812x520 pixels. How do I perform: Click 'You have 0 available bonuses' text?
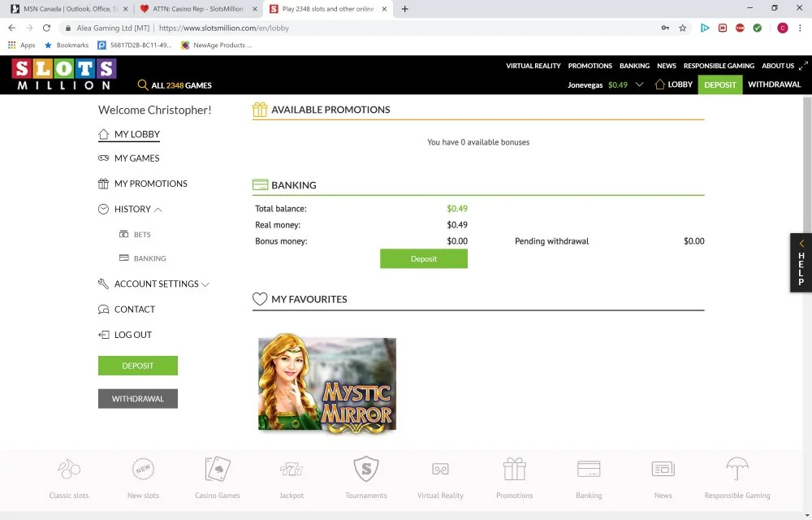(478, 142)
